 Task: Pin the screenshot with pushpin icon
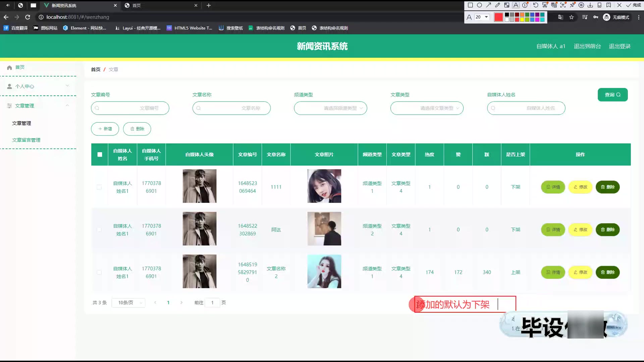[572, 5]
